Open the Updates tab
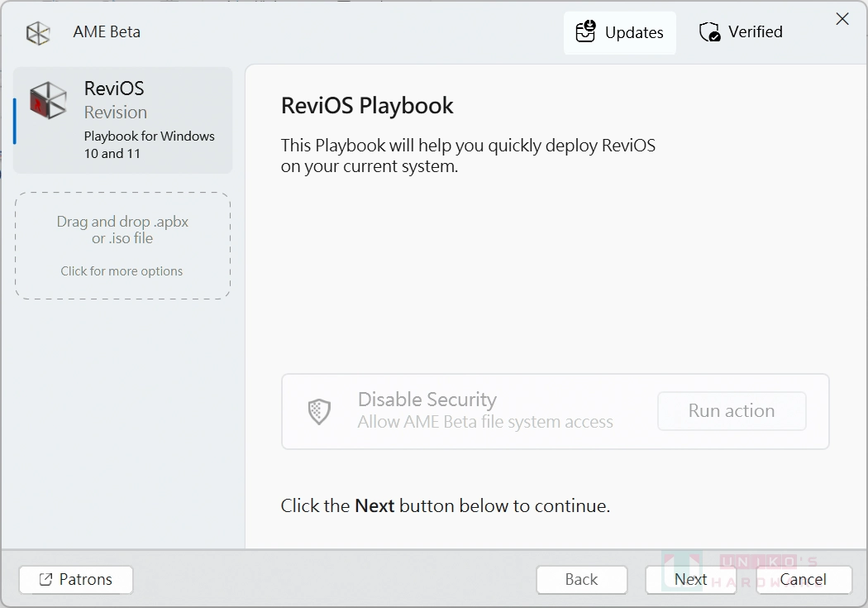Image resolution: width=868 pixels, height=608 pixels. click(620, 32)
